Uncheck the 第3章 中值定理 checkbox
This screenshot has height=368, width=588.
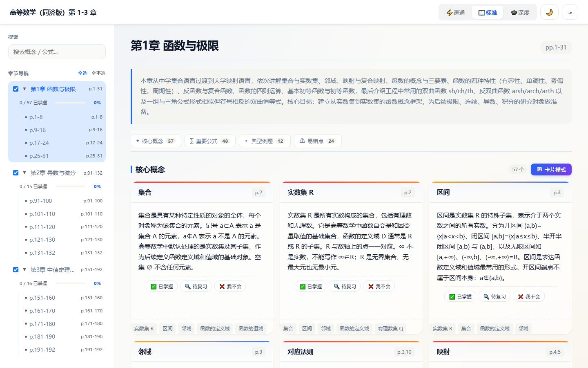coord(16,270)
